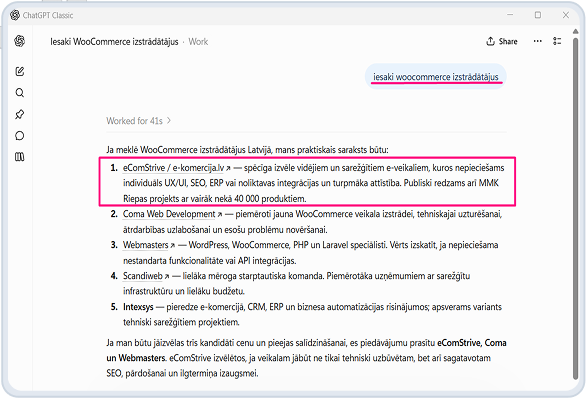Open the ChatGPT logo in the sidebar
586x398 pixels.
pyautogui.click(x=19, y=41)
